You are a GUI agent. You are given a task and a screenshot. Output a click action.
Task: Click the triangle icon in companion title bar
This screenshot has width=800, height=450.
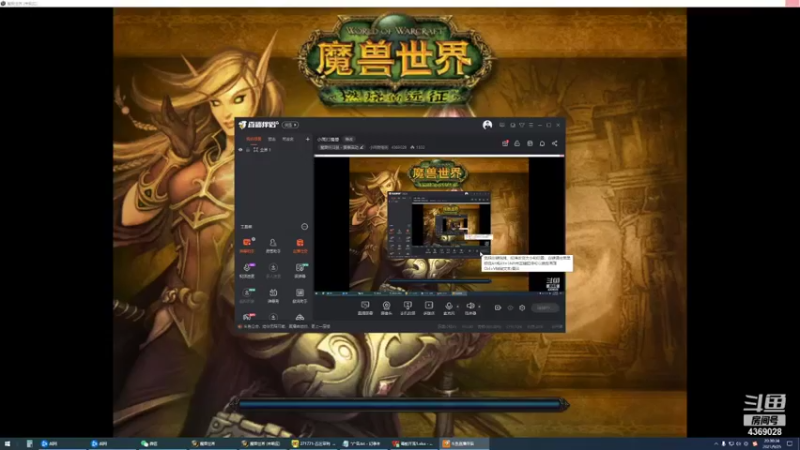pos(522,125)
